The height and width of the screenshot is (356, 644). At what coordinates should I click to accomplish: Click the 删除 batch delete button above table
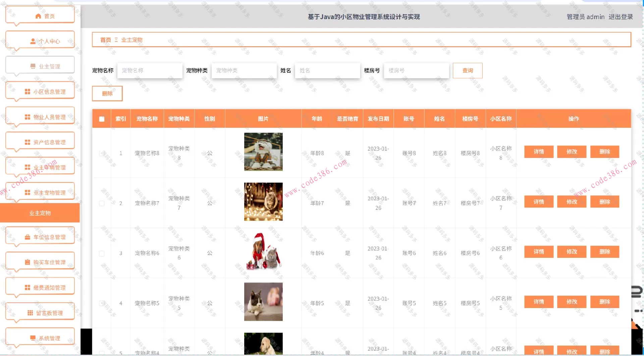point(107,94)
